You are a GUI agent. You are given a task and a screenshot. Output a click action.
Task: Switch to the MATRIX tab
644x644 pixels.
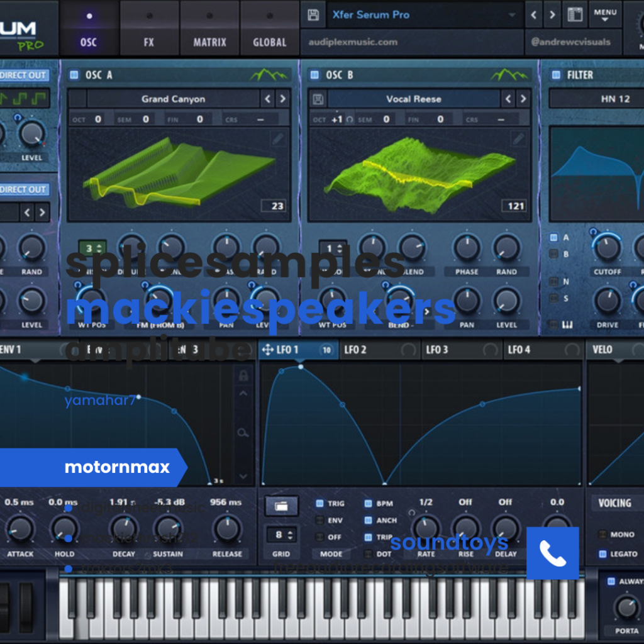click(209, 28)
